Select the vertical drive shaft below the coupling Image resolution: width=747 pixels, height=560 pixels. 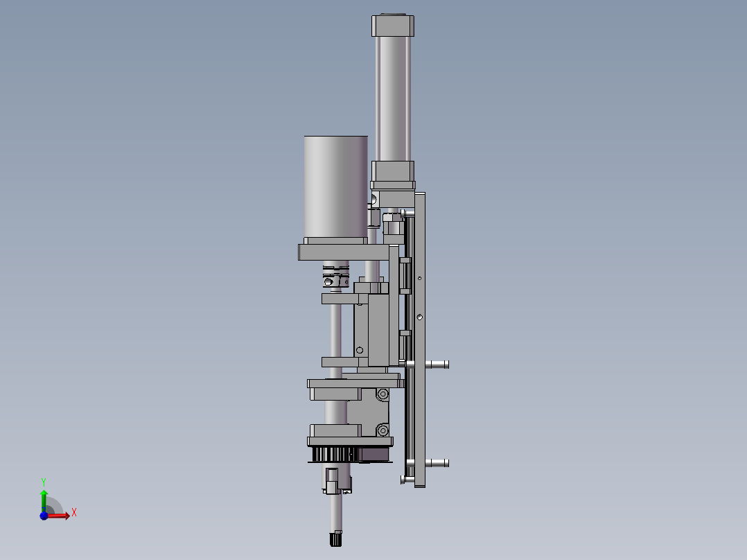tap(335, 333)
